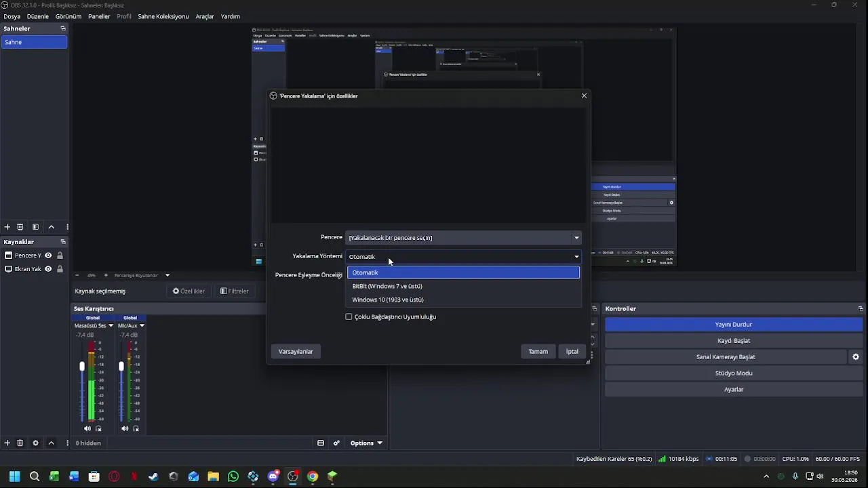
Task: Click the Varsayılanlar button
Action: [x=296, y=351]
